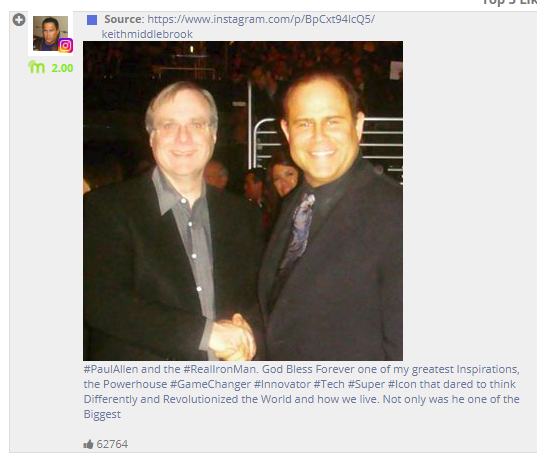Open the handshake post photo
Image resolution: width=537 pixels, height=456 pixels.
click(x=243, y=201)
